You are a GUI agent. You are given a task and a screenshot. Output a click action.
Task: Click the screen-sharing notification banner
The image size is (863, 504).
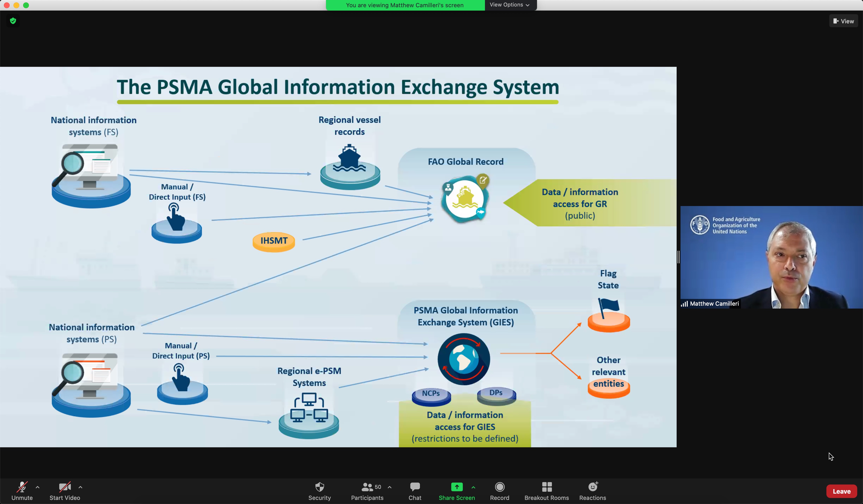click(405, 5)
